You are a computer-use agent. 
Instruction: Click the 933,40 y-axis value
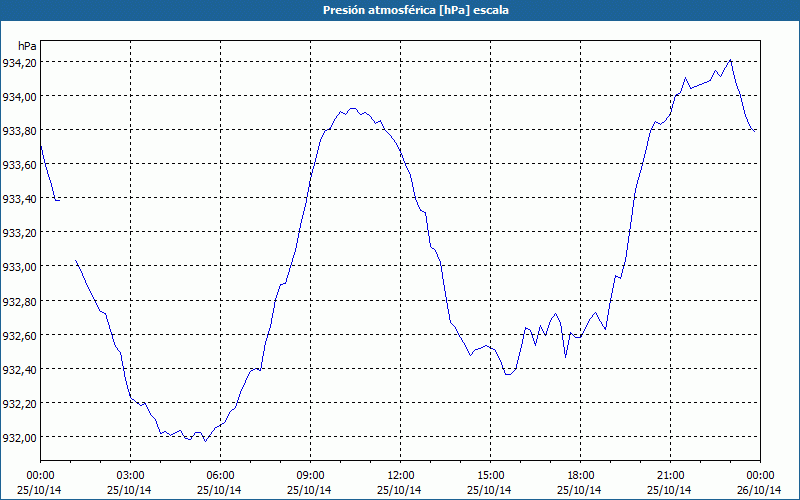(x=18, y=199)
